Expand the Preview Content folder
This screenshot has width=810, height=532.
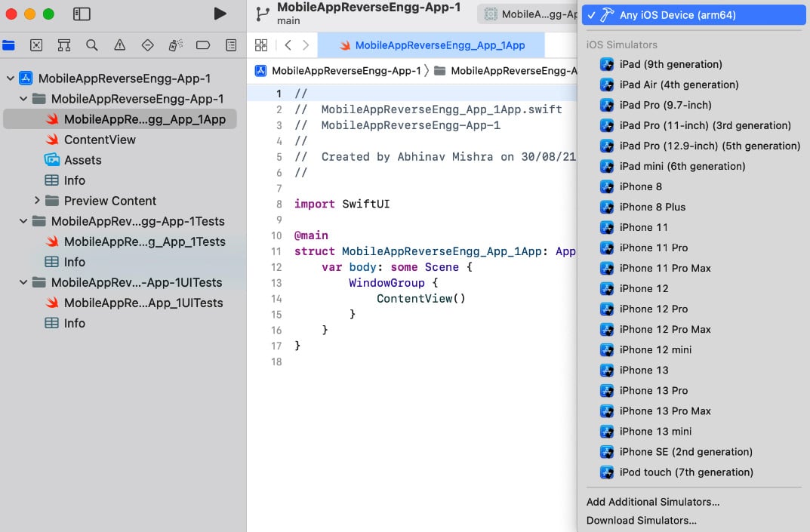point(37,201)
